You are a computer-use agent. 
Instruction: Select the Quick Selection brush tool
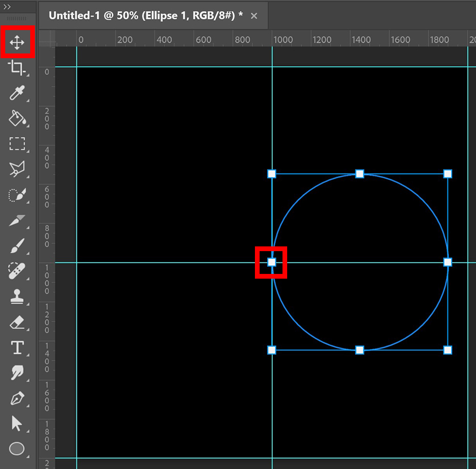point(17,195)
